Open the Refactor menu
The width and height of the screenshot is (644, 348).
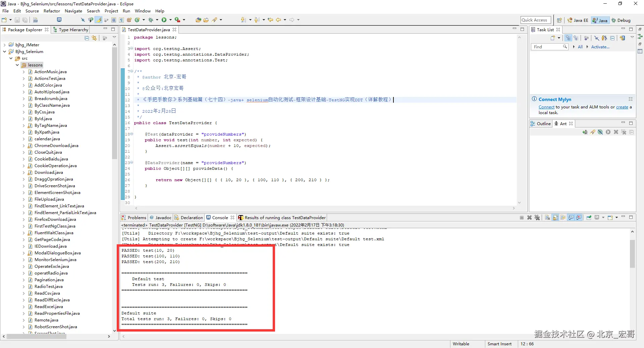(x=52, y=11)
